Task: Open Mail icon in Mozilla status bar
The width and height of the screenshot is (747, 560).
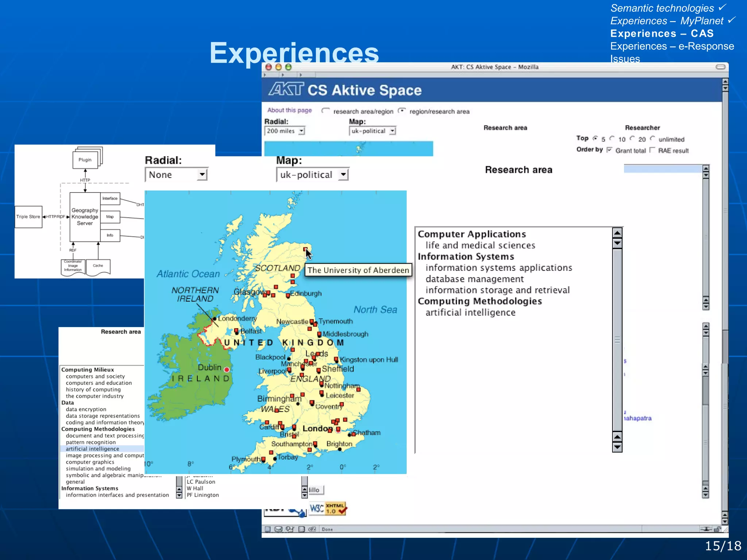Action: (x=278, y=529)
